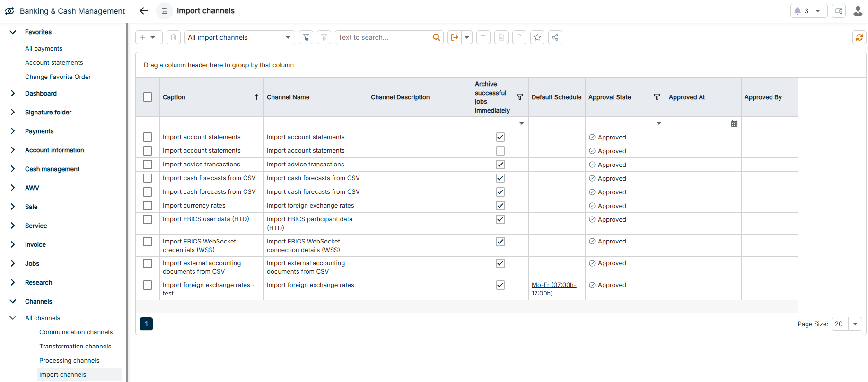The image size is (868, 382).
Task: Toggle the select-all checkbox in header
Action: coord(148,97)
